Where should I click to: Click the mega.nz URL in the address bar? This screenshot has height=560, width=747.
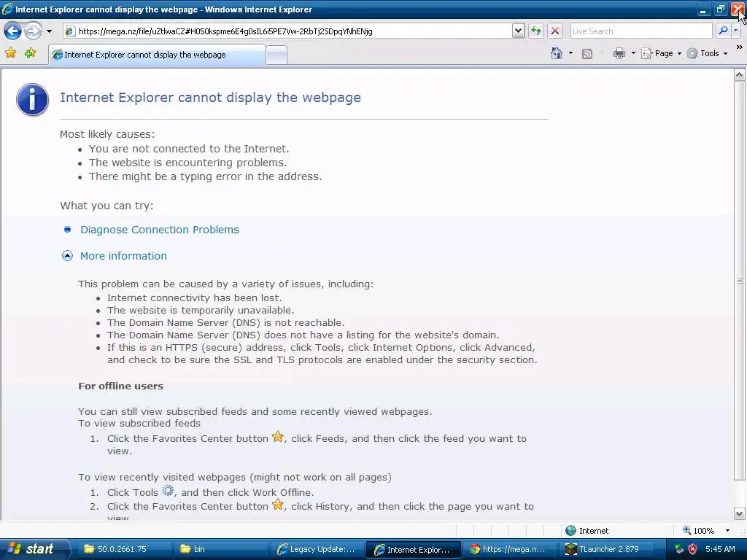(225, 31)
